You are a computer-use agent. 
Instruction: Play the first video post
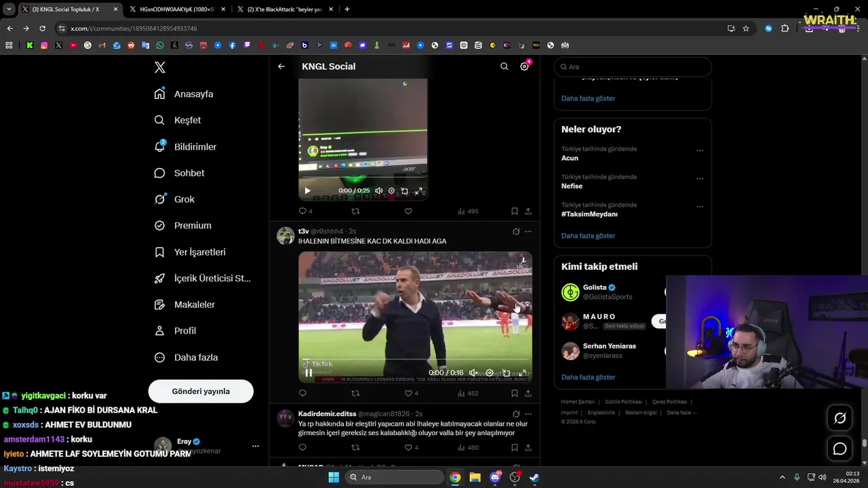pyautogui.click(x=307, y=190)
